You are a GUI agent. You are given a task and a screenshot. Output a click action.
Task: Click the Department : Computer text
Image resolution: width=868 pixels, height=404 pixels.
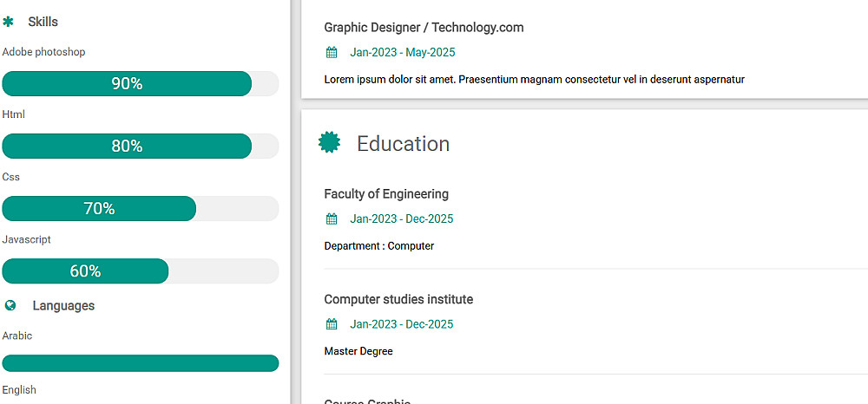[x=378, y=246]
